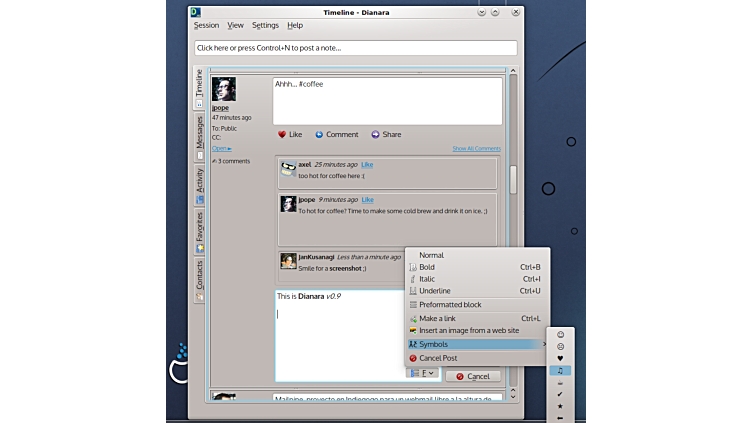Click jpope's avatar on the post
752x423 pixels.
[224, 89]
